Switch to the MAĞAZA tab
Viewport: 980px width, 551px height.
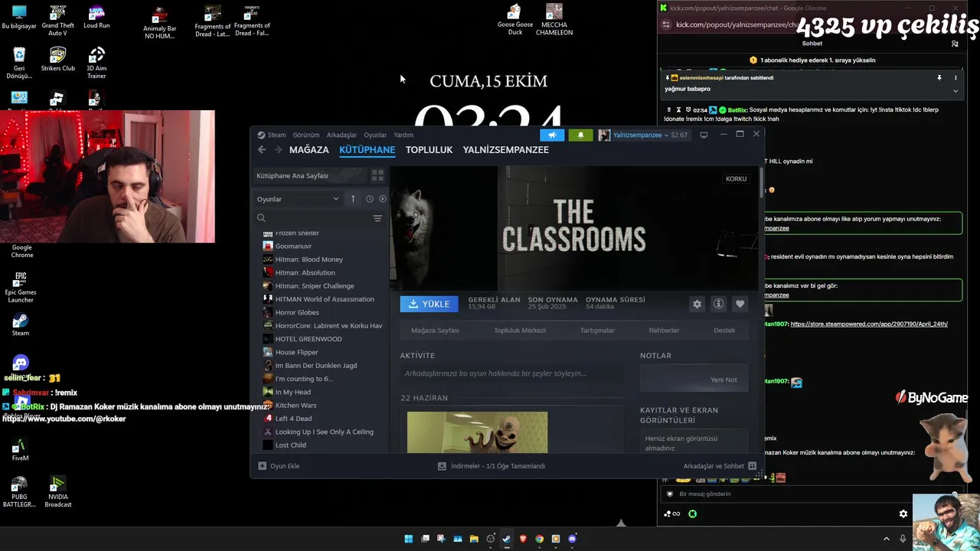tap(309, 150)
